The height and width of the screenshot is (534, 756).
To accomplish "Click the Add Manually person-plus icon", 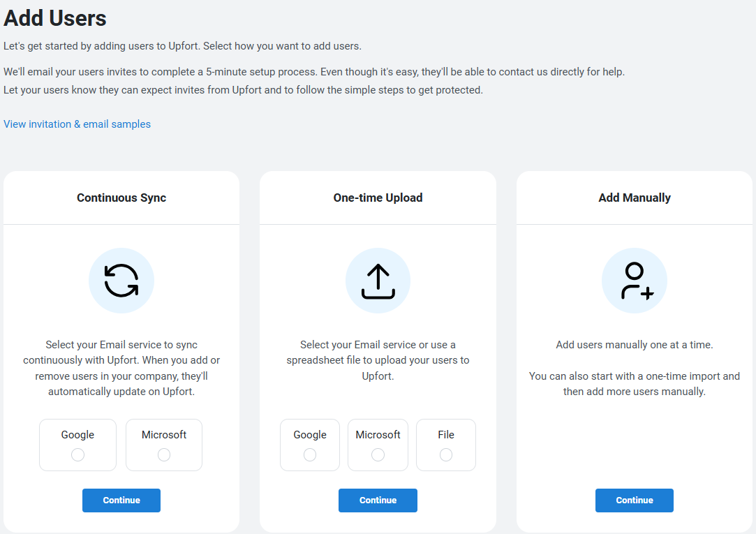I will [x=637, y=281].
